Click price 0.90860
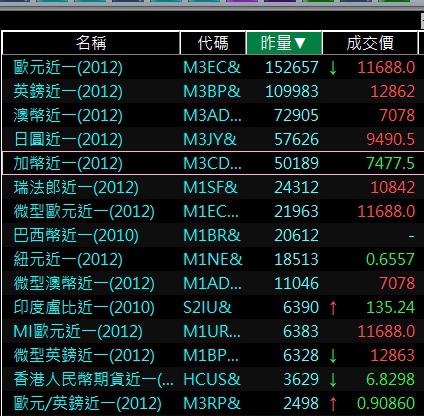 (x=386, y=404)
